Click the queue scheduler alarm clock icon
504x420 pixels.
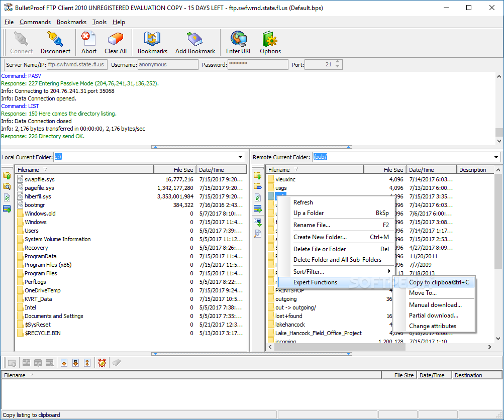(x=102, y=363)
